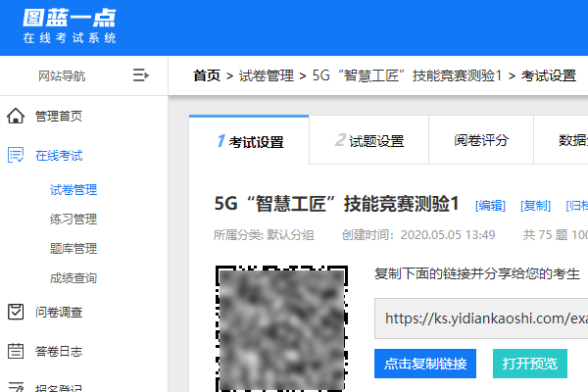Click the calendar icon beside 答卷日志

[16, 351]
